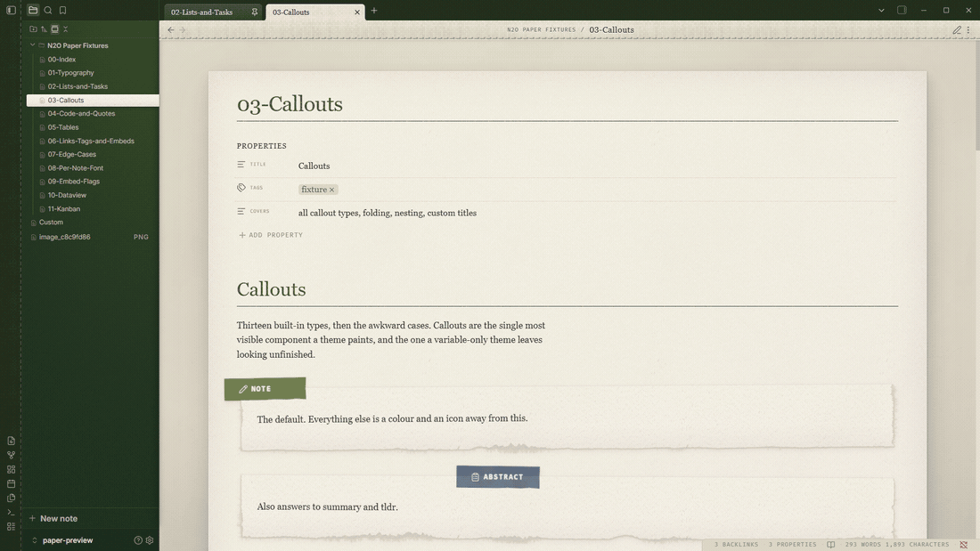Click the NOTE callout title
Viewport: 980px width, 551px height.
pos(265,389)
